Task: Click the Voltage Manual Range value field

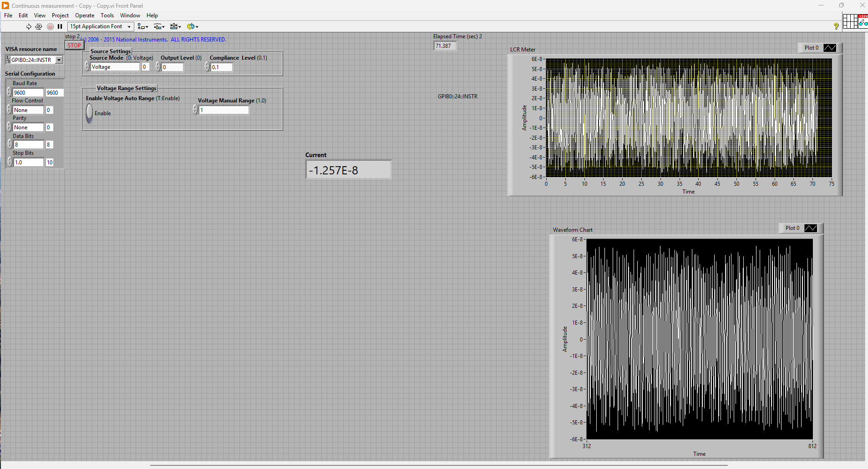Action: tap(224, 110)
